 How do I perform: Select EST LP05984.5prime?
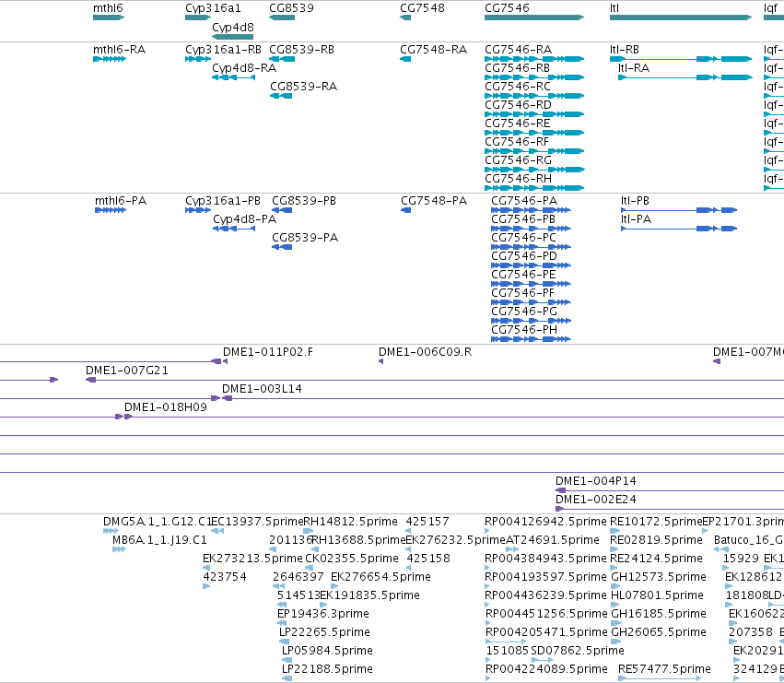pos(287,660)
